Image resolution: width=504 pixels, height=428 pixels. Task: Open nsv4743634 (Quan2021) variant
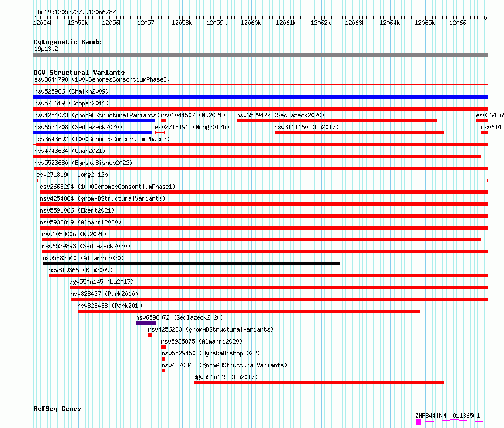click(70, 151)
